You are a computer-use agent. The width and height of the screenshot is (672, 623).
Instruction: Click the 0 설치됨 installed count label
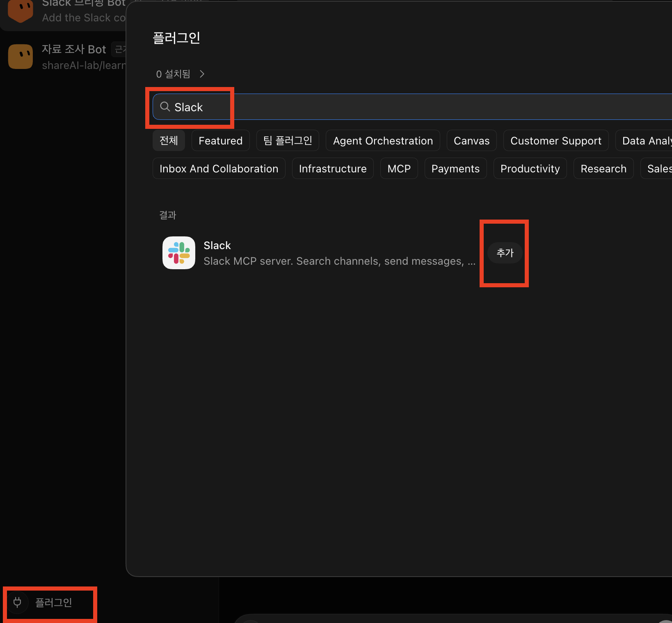click(x=173, y=74)
